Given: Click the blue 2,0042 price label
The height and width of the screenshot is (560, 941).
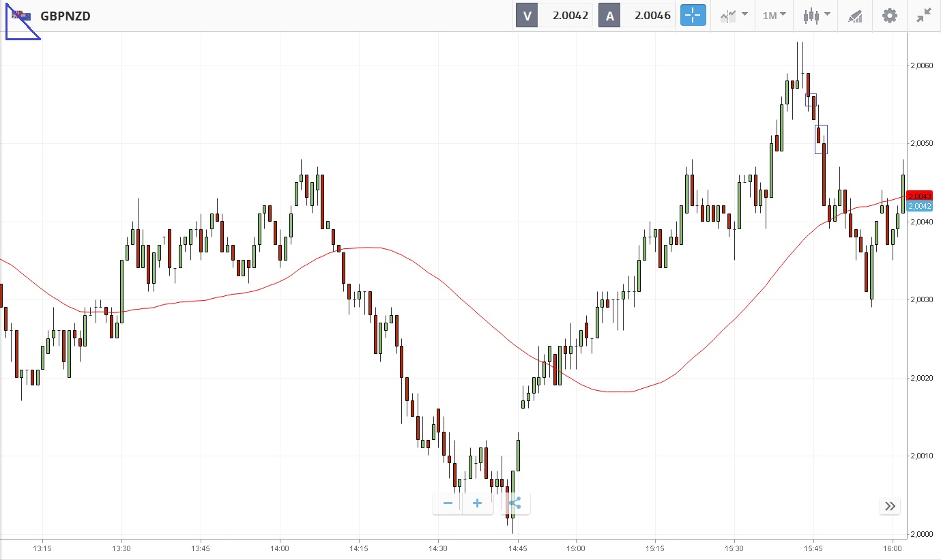Looking at the screenshot, I should coord(920,206).
